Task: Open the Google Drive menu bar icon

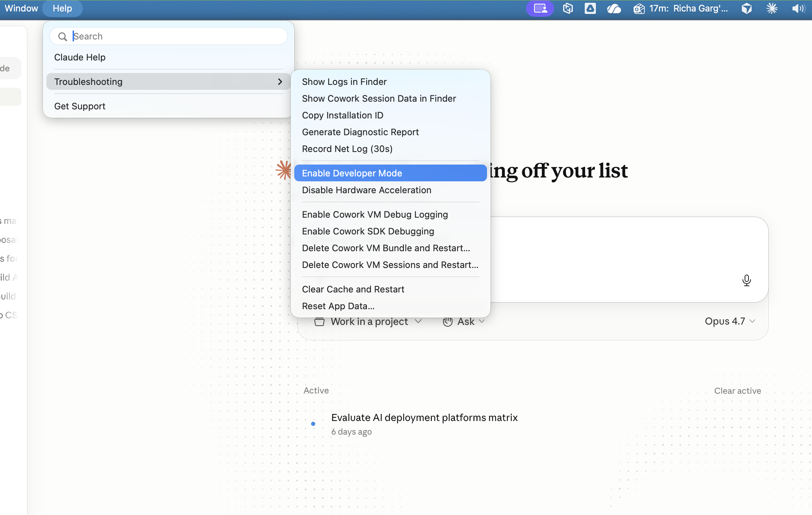Action: point(590,8)
